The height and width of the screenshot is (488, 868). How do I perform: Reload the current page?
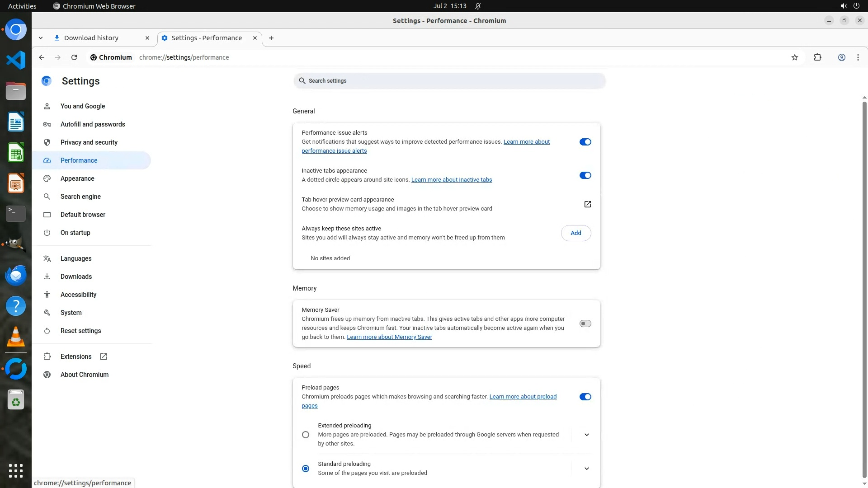coord(74,57)
